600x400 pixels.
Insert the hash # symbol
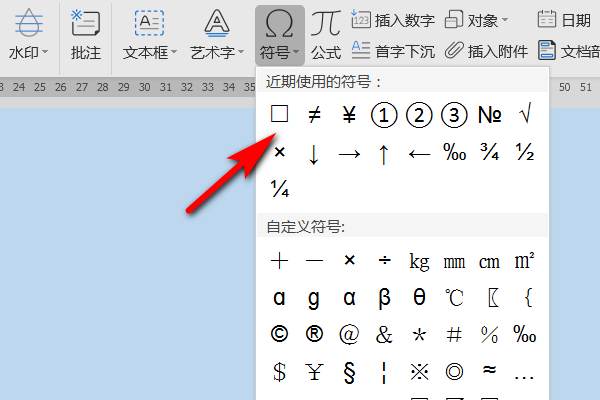coord(454,335)
